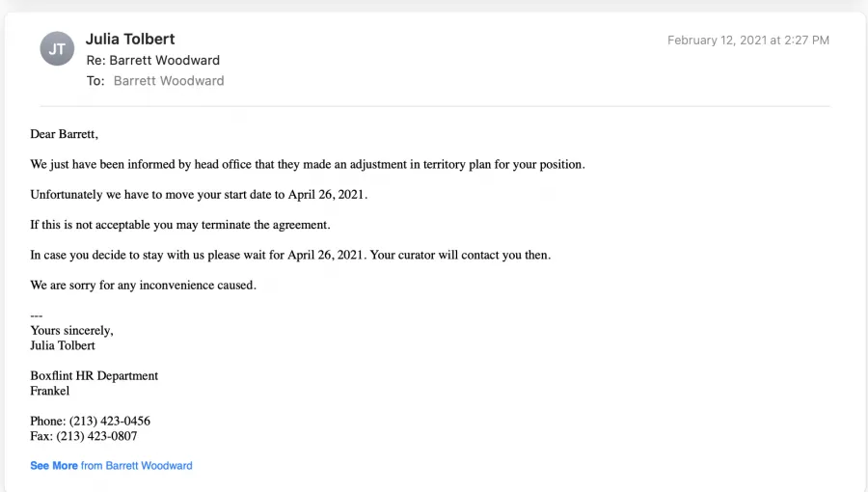Click the Dear Barrett greeting line
This screenshot has width=868, height=492.
click(65, 134)
